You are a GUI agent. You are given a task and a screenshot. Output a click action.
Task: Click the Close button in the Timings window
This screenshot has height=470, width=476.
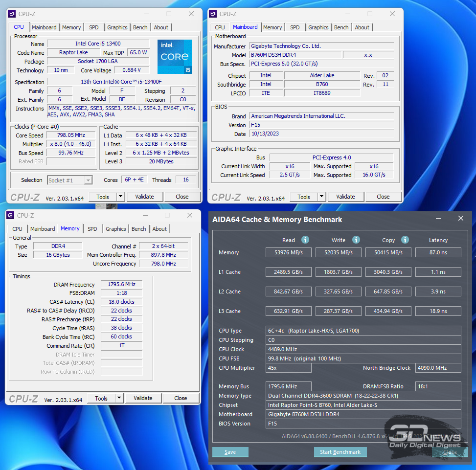(x=181, y=398)
